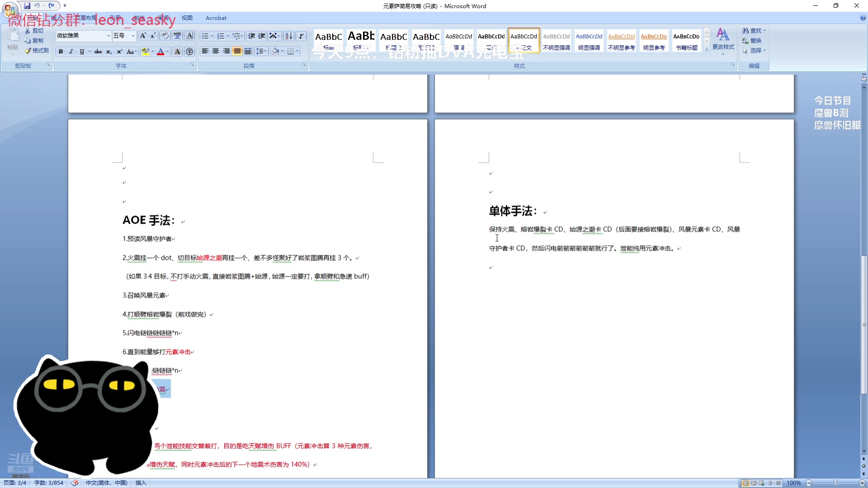Click the Character Border icon
Image resolution: width=868 pixels, height=488 pixels.
pos(189,36)
